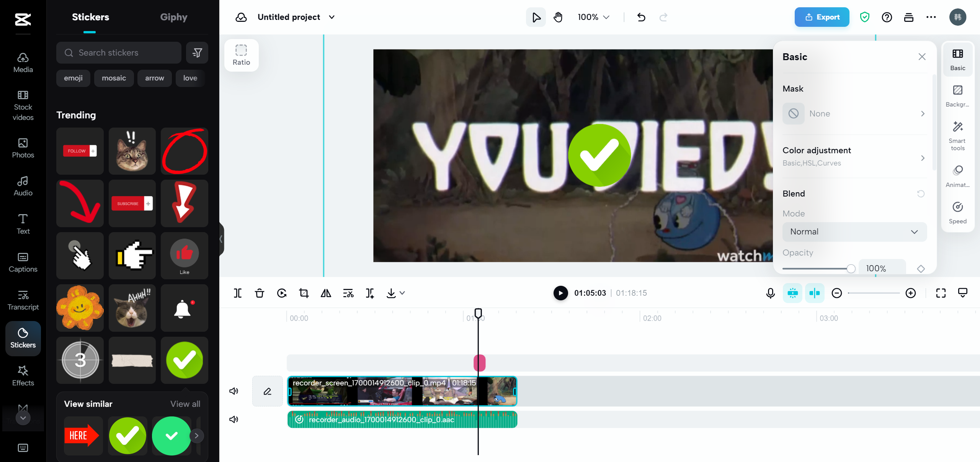
Task: Mirror the clip with the flip icon
Action: pos(325,293)
